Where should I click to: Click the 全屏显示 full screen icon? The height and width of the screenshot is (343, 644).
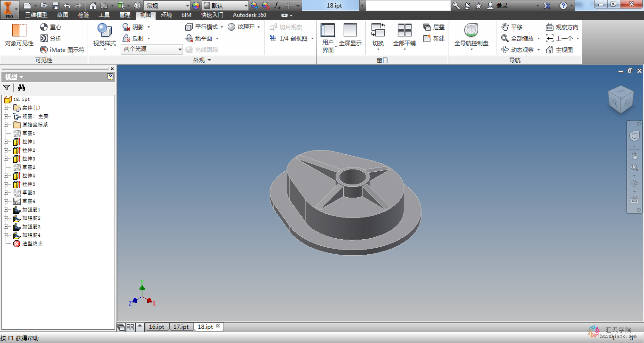click(x=350, y=30)
